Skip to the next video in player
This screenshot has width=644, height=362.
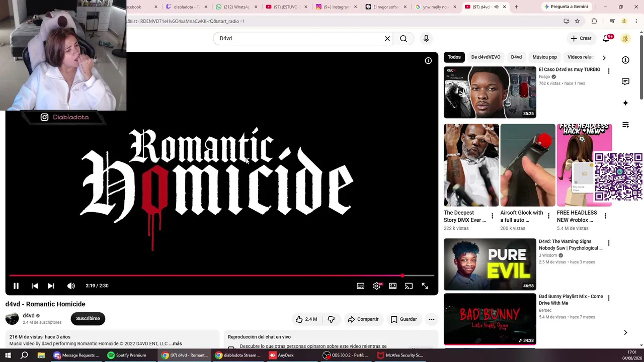point(51,286)
